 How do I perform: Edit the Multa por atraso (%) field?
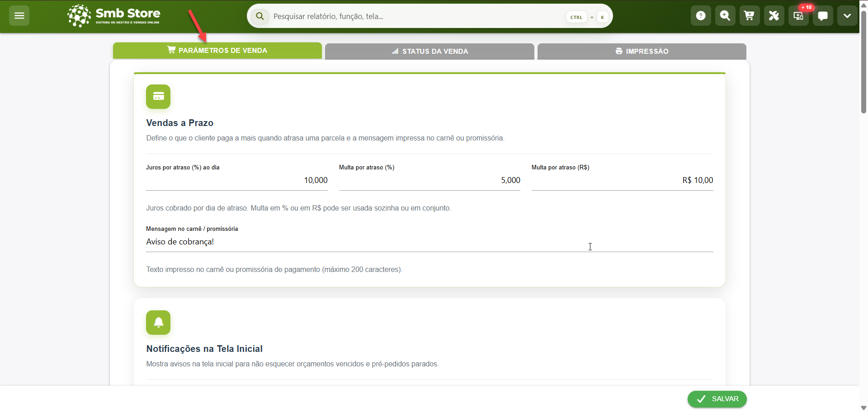click(429, 180)
